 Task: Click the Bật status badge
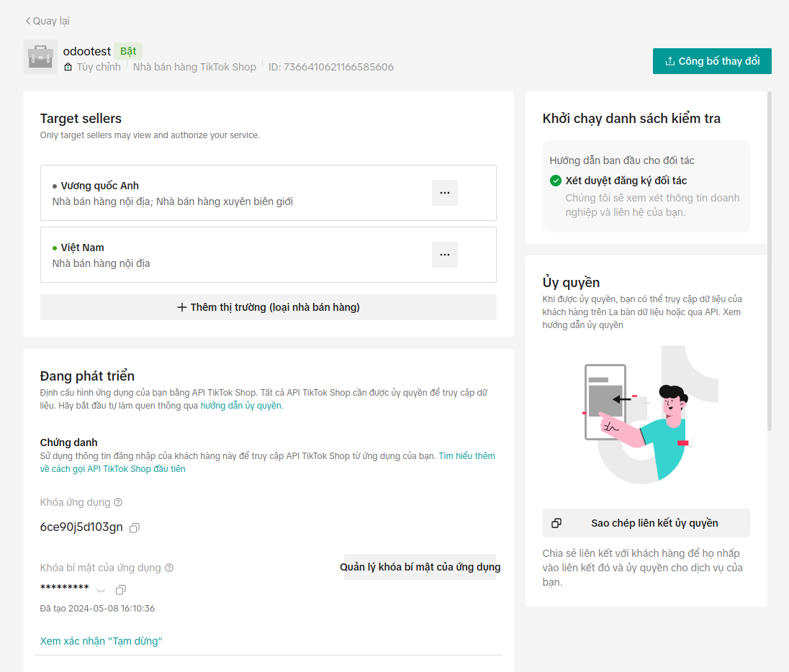pos(128,51)
